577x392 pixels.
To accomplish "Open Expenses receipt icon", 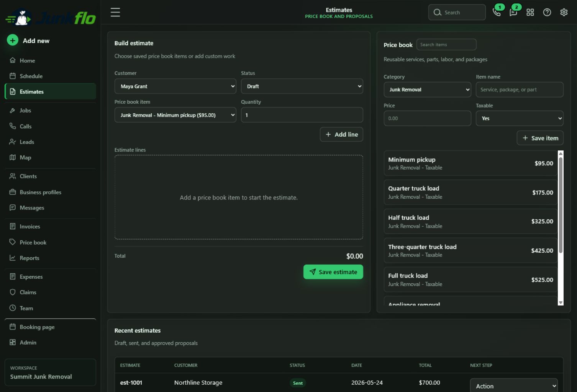I will click(13, 276).
